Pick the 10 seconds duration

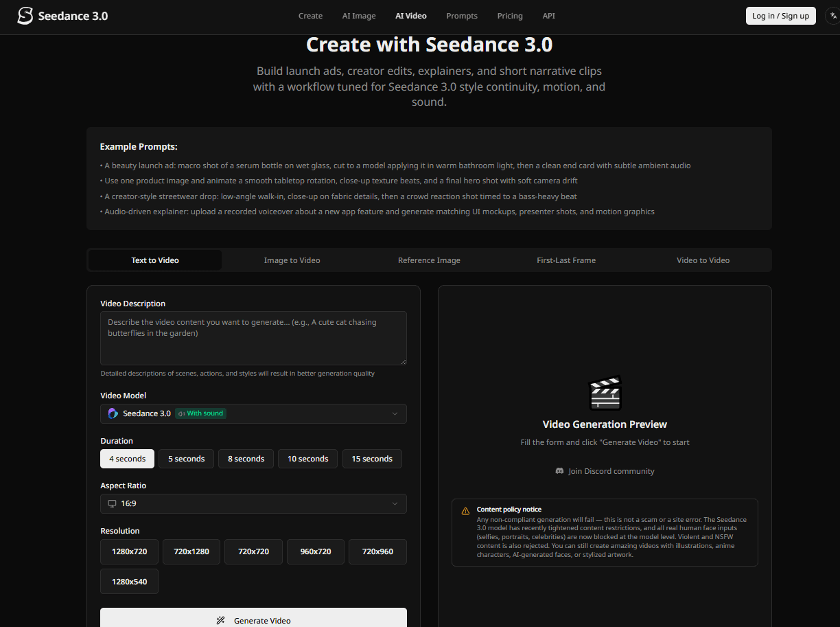click(x=307, y=459)
